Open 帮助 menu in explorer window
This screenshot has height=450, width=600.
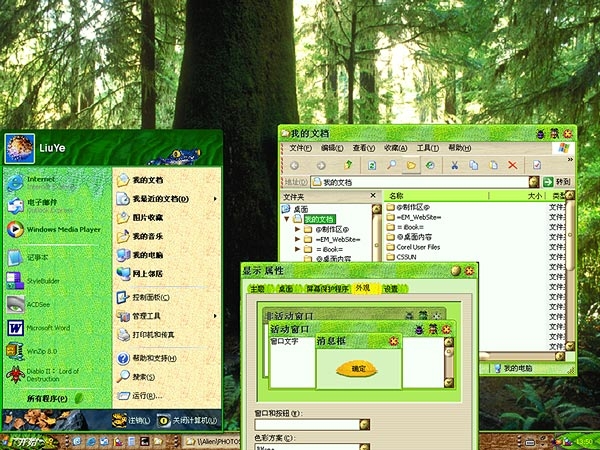pos(460,148)
